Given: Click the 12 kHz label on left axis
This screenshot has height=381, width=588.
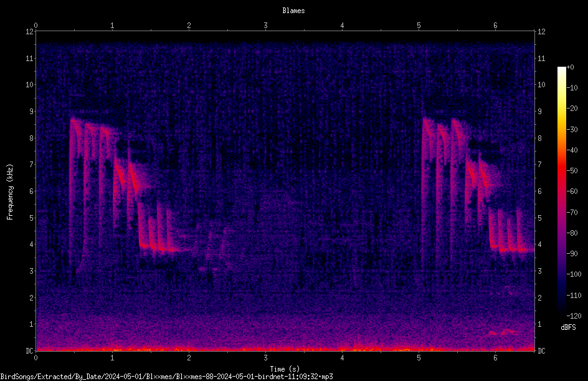Looking at the screenshot, I should point(30,32).
